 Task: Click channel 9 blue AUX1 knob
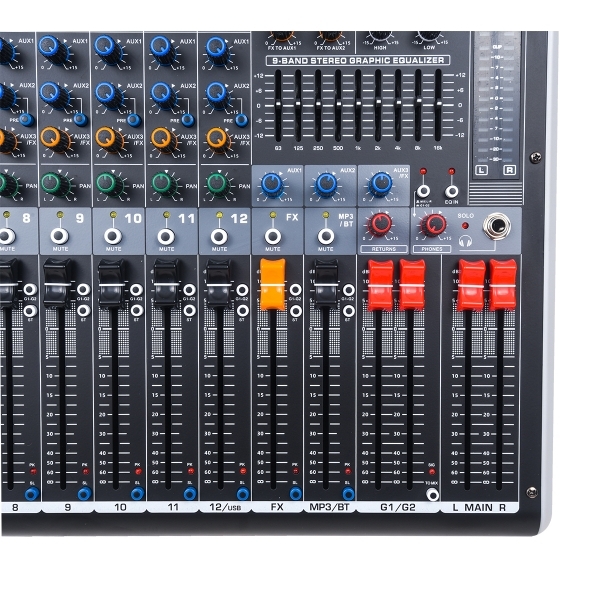[51, 47]
